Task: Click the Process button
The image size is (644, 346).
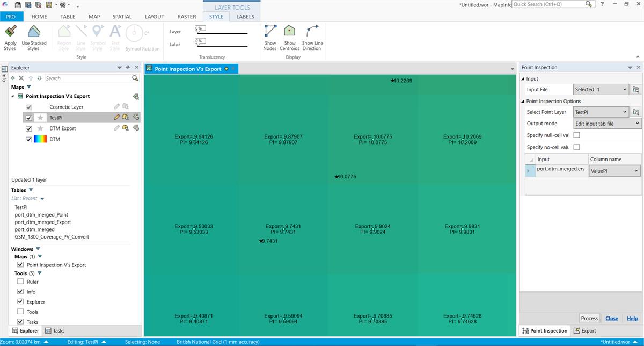Action: (589, 318)
